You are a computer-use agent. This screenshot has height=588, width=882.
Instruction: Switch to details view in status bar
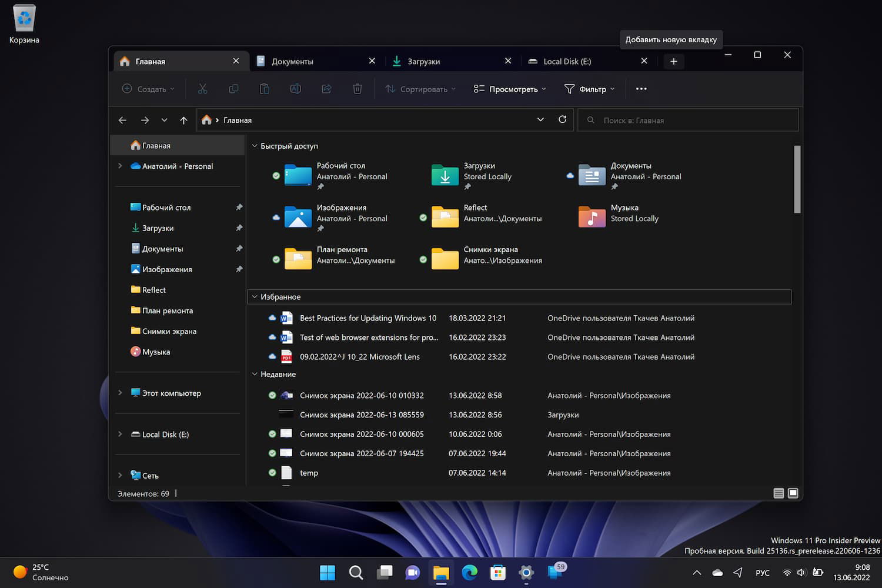[x=779, y=493]
